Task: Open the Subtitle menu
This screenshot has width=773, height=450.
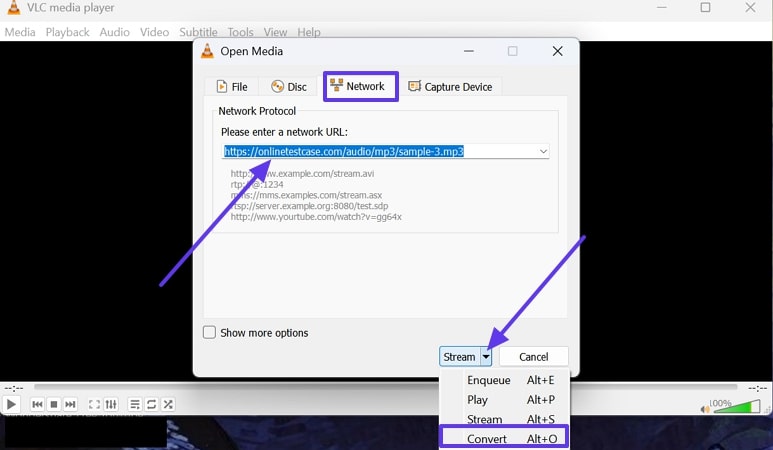Action: point(198,32)
